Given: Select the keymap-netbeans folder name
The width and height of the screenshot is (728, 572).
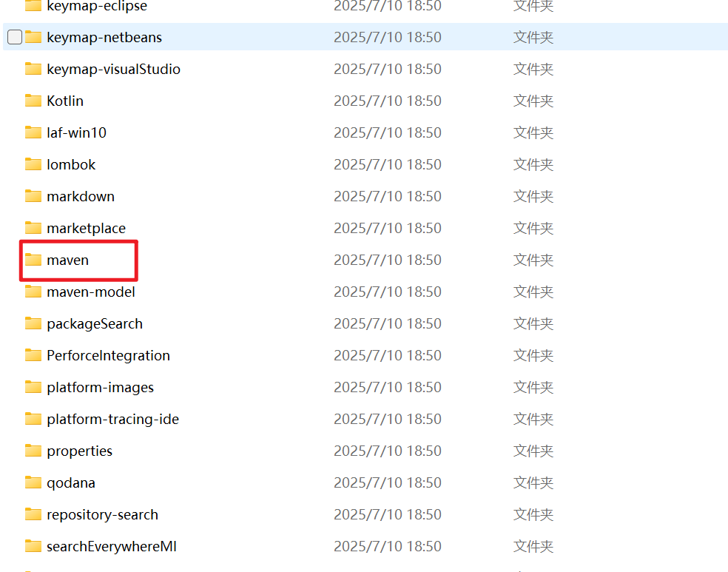Looking at the screenshot, I should tap(104, 37).
